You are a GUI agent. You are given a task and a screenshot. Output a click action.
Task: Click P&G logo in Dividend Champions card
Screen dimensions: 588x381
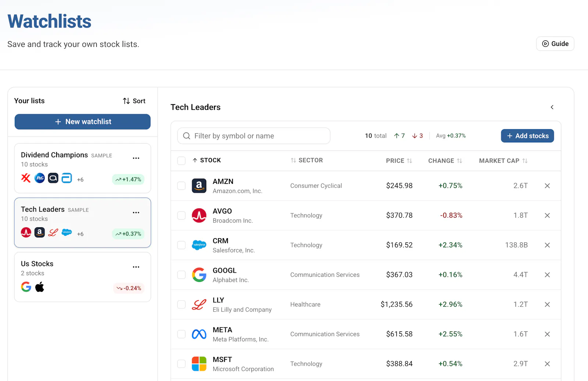(x=40, y=178)
